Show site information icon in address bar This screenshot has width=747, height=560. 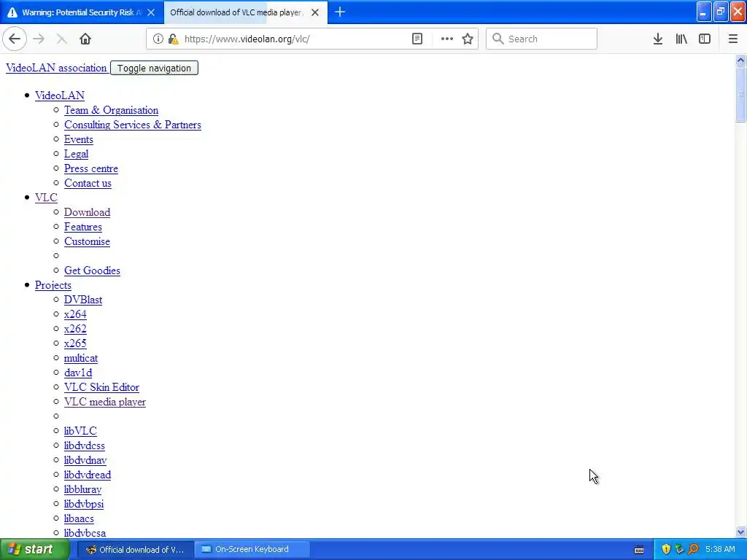pyautogui.click(x=158, y=39)
